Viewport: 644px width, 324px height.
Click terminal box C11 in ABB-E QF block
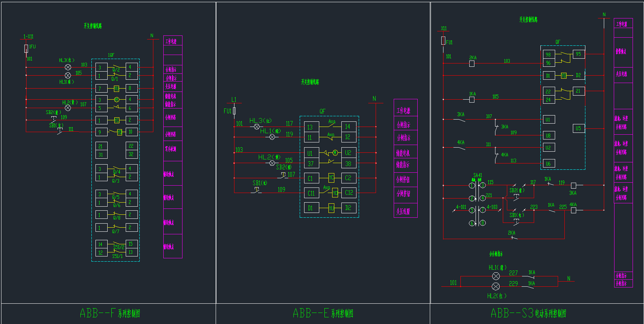click(311, 193)
